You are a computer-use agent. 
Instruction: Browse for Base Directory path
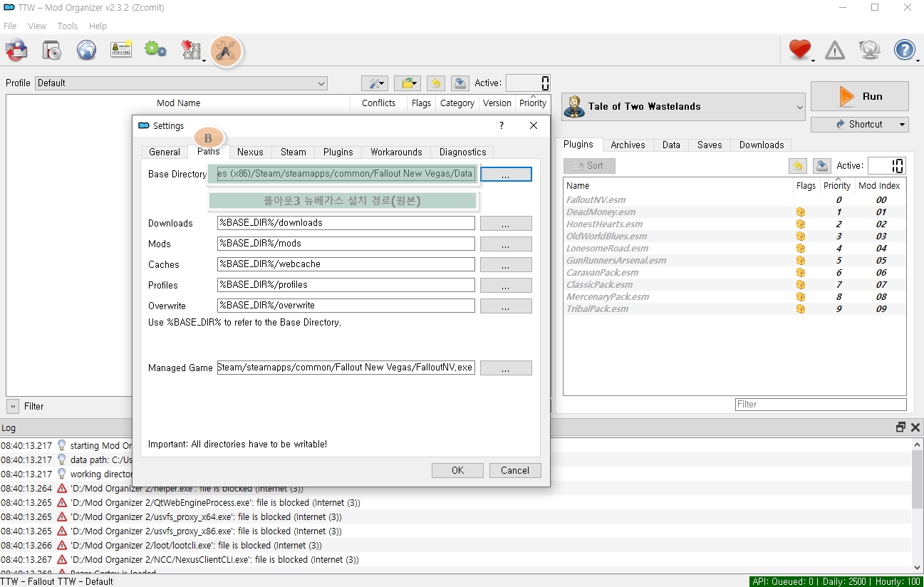506,175
